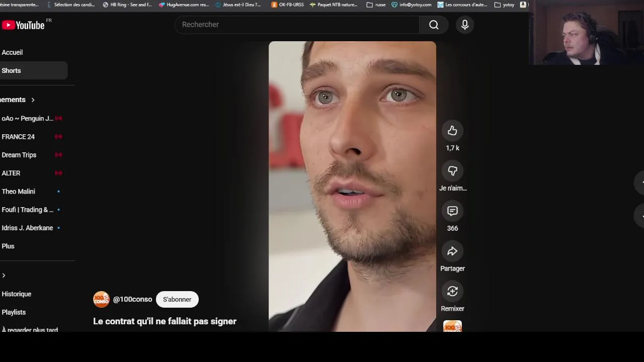
Task: Click the new-content dot beside Theo Malini
Action: pos(58,192)
